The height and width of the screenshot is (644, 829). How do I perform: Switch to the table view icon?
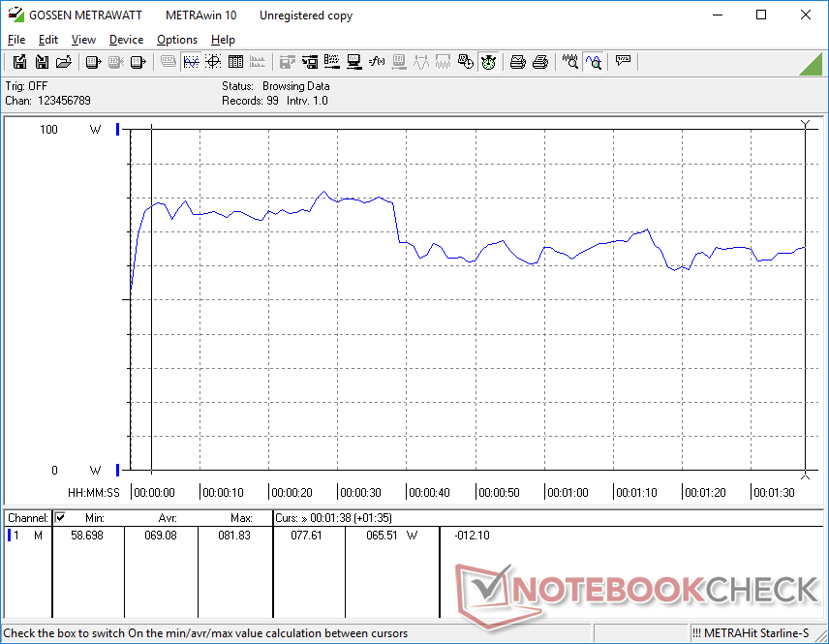click(235, 62)
